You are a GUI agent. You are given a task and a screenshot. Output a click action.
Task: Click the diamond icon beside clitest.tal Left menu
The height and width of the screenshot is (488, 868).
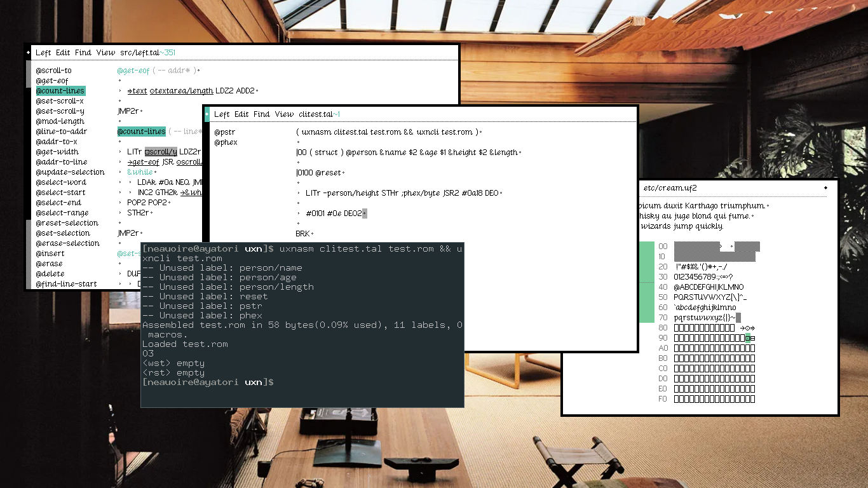(x=207, y=114)
